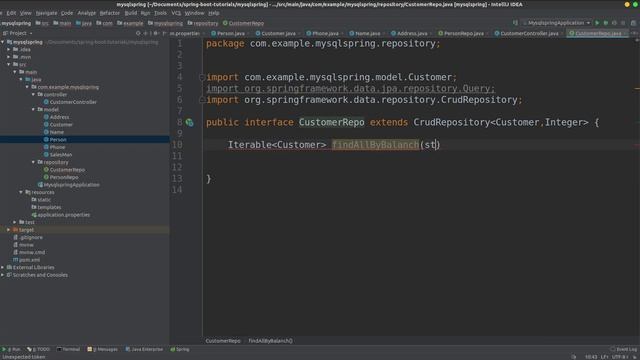Click the implementations gutter icon on line 8
640x360 pixels.
pos(189,122)
